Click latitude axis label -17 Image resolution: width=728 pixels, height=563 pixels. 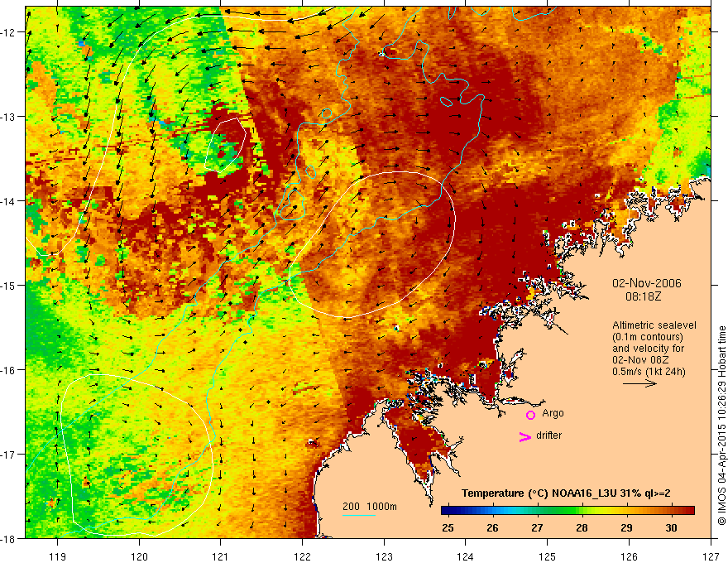click(8, 455)
